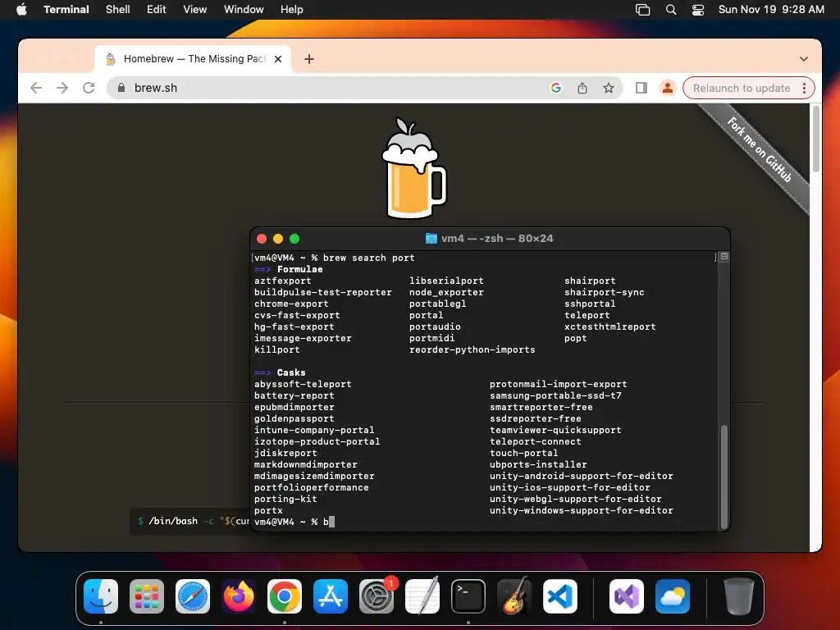Screen dimensions: 840x630
Task: View site lock information for brew.sh
Action: click(x=121, y=88)
